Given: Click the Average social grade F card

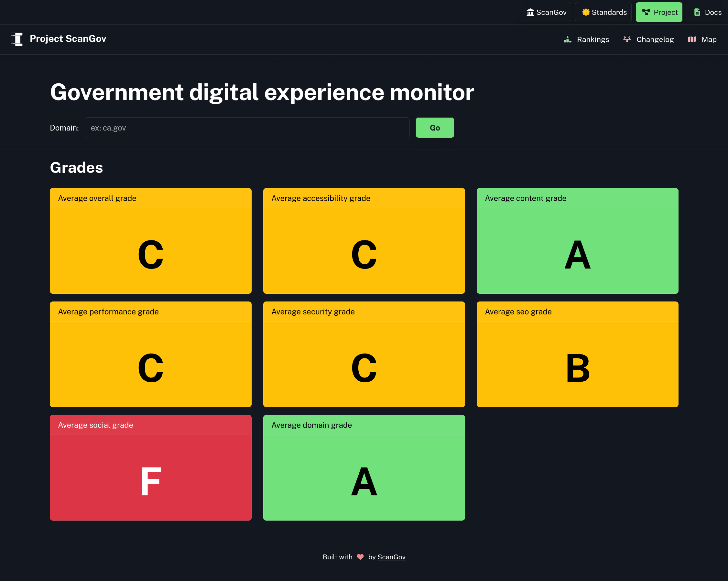Looking at the screenshot, I should pos(151,468).
